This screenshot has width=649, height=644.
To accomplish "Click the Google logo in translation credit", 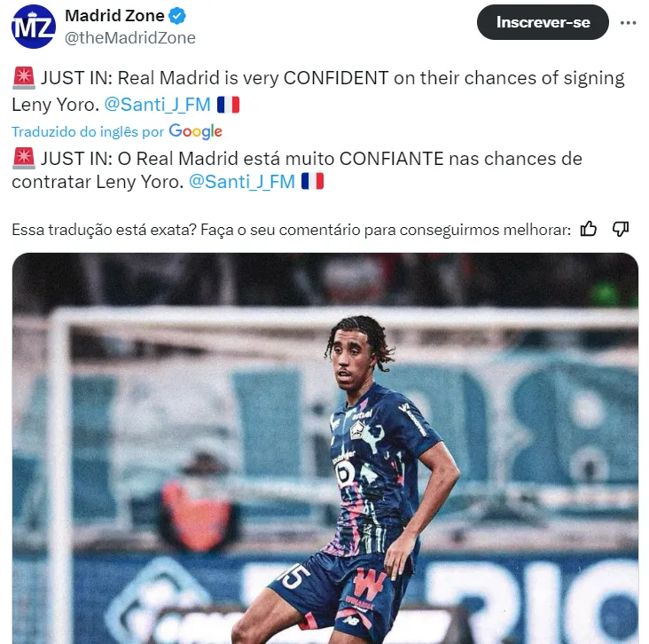I will pos(195,131).
